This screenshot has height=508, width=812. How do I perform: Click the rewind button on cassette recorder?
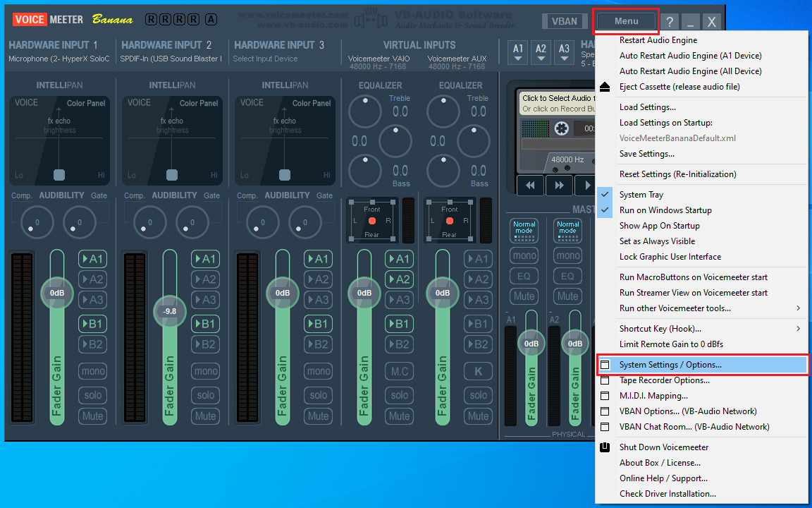[x=530, y=185]
